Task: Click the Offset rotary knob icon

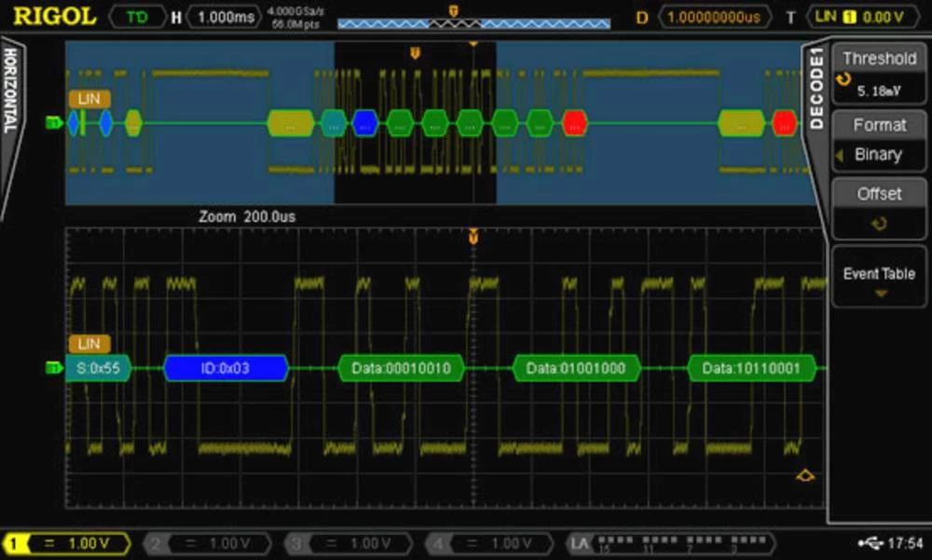Action: click(879, 224)
